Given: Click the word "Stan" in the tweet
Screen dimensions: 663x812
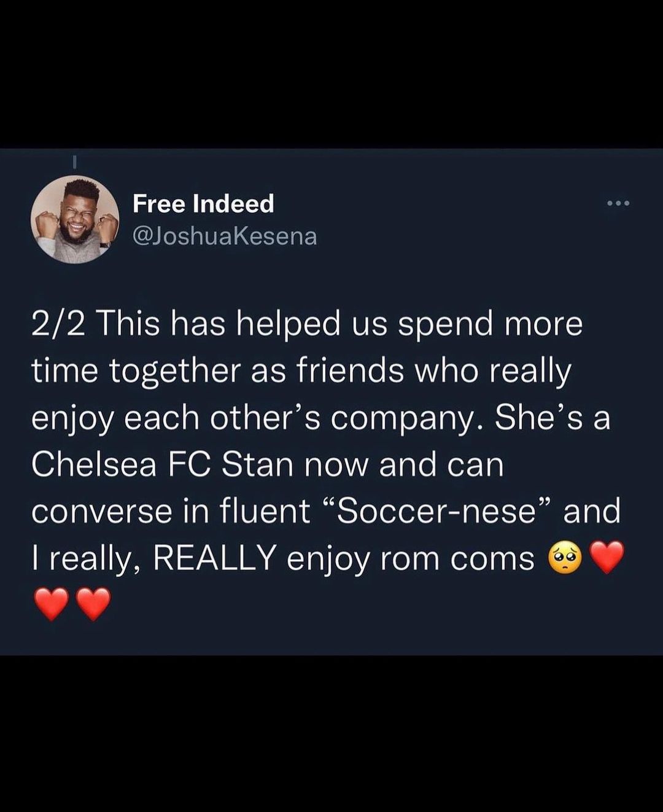Looking at the screenshot, I should coord(257,464).
